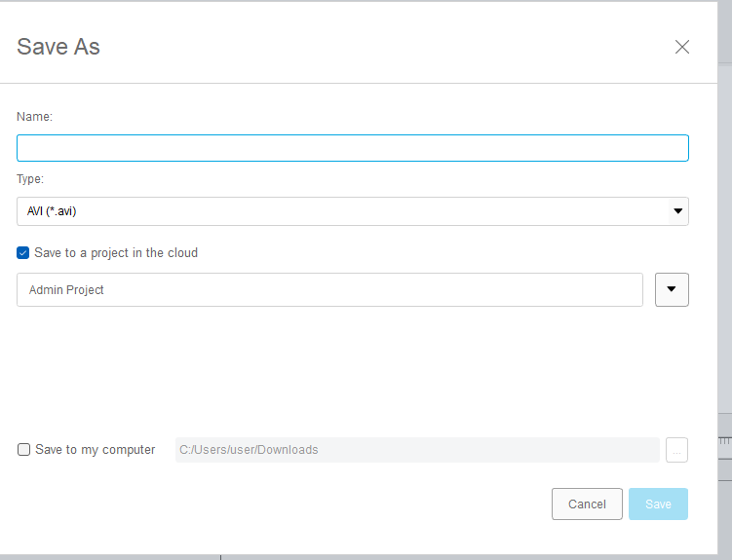Click the C:/Users/user/Downloads path field
732x560 pixels.
click(417, 450)
